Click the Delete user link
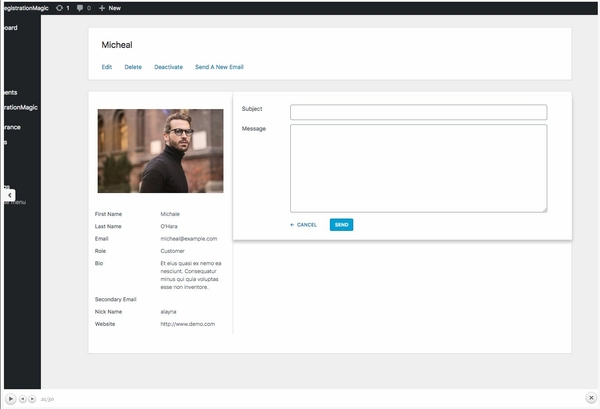Viewport: 600px width, 409px height. tap(133, 67)
